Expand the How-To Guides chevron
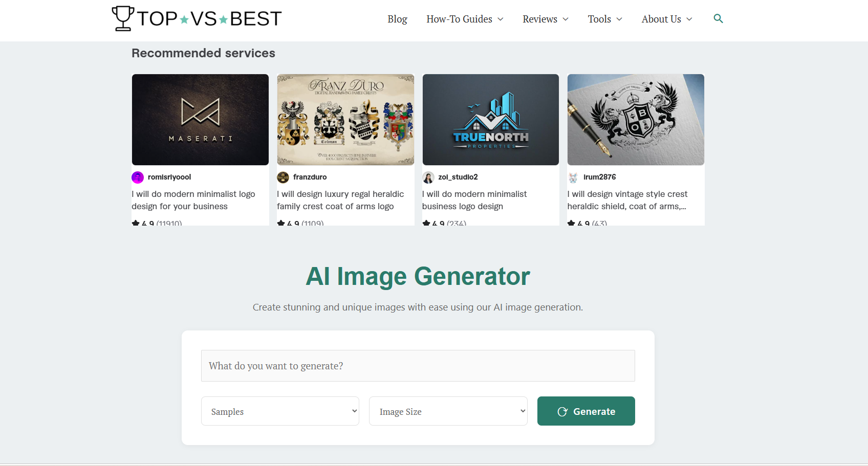Image resolution: width=868 pixels, height=466 pixels. (x=501, y=19)
